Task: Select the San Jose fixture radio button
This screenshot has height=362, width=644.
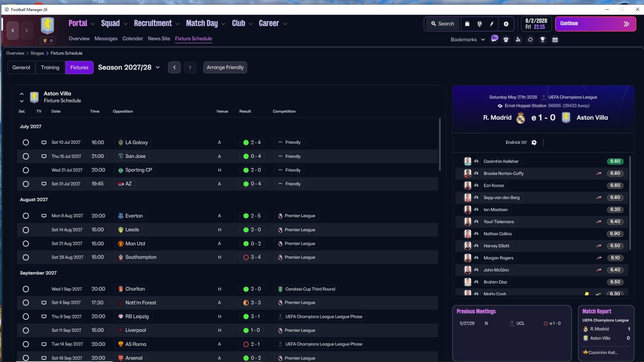Action: point(26,156)
